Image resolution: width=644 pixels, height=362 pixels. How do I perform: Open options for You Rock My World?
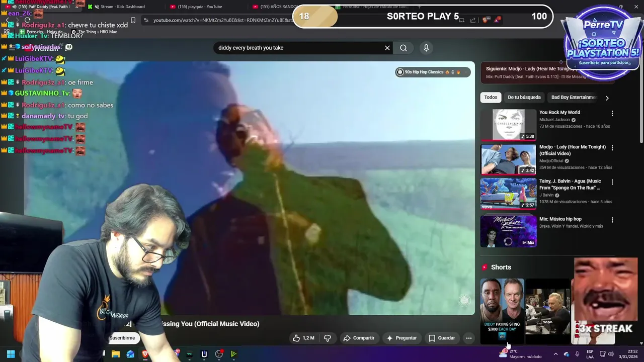612,113
